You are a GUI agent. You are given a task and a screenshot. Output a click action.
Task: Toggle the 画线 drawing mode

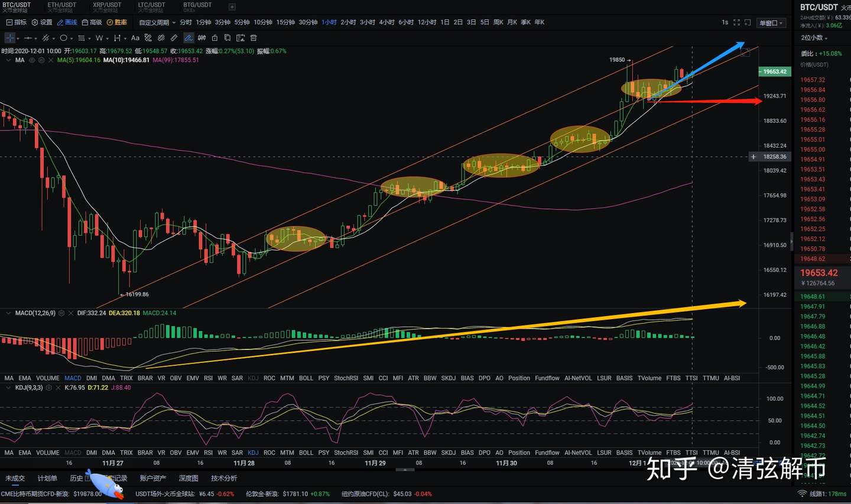tap(67, 22)
